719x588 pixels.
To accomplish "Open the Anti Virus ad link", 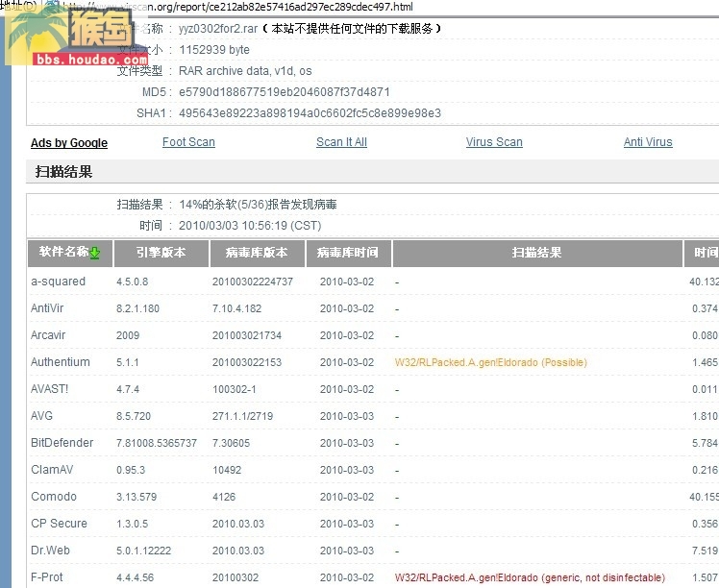I will coord(648,142).
